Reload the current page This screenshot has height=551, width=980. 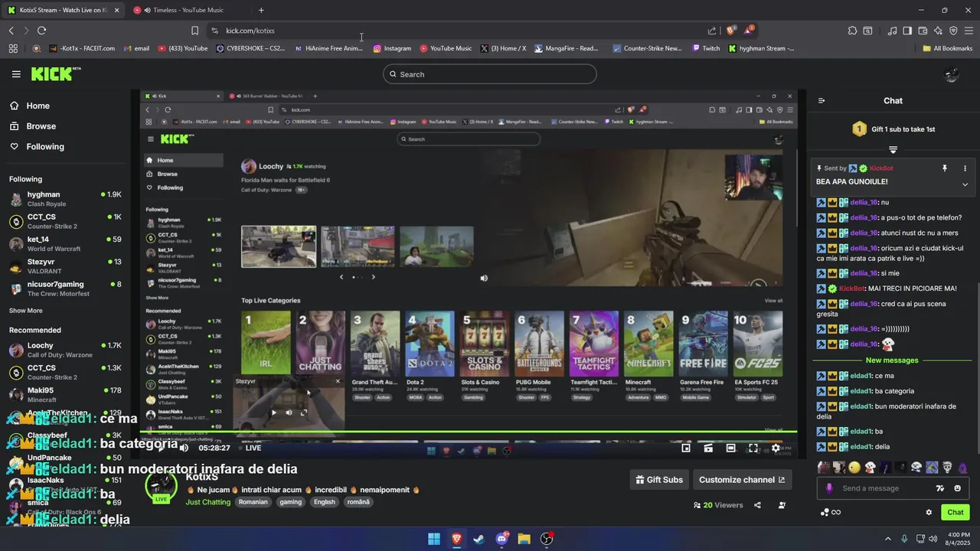pos(41,31)
